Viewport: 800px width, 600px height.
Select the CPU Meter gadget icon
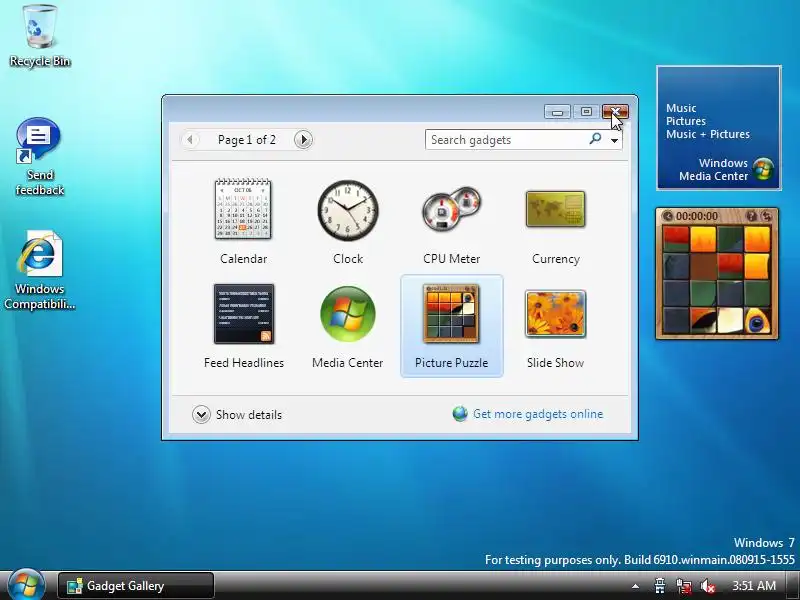click(452, 208)
